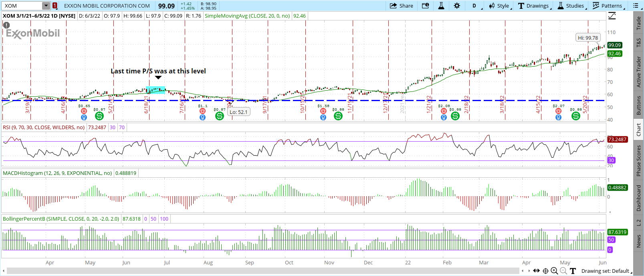Screen dimensions: 644x276
Task: Open the Drawing set: Default dropdown
Action: pyautogui.click(x=607, y=271)
